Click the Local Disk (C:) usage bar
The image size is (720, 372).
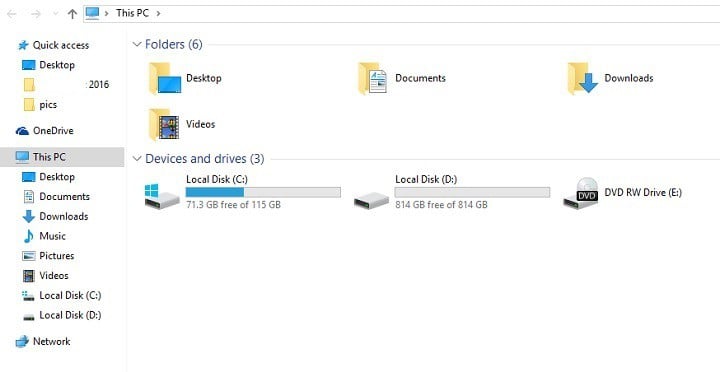(263, 192)
